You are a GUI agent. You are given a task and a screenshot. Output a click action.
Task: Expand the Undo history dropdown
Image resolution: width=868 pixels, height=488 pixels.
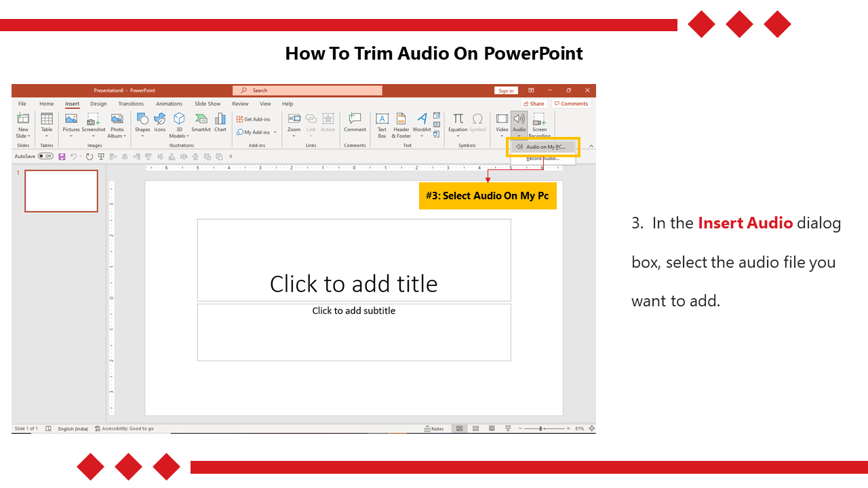80,157
